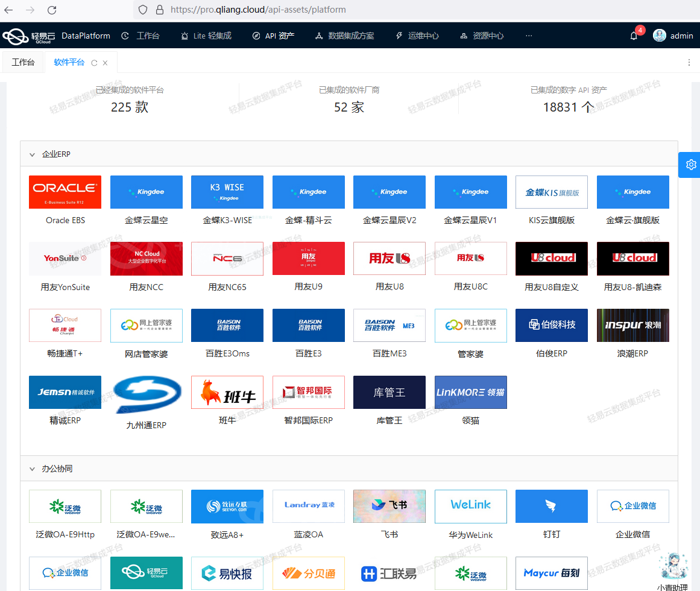Image resolution: width=700 pixels, height=591 pixels.
Task: Open the 分贝通 tile
Action: (309, 573)
